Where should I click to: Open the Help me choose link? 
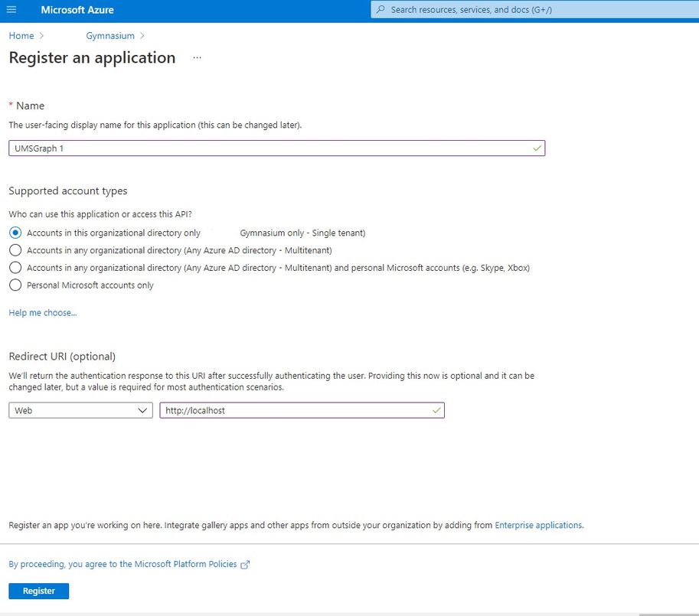coord(42,313)
